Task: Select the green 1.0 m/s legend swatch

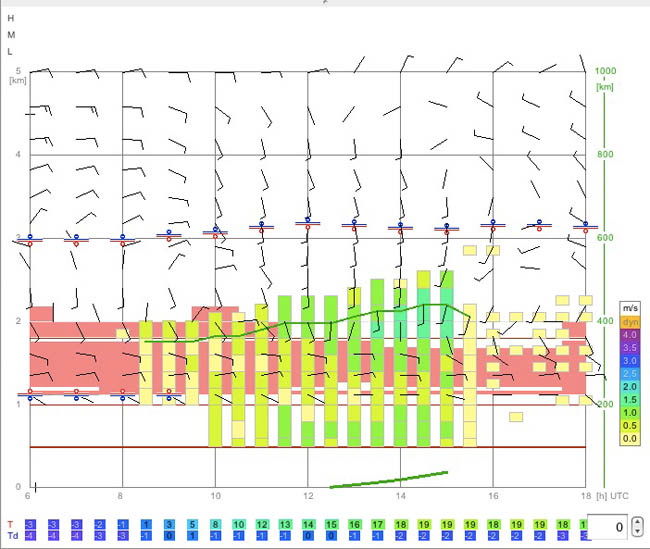Action: [630, 413]
